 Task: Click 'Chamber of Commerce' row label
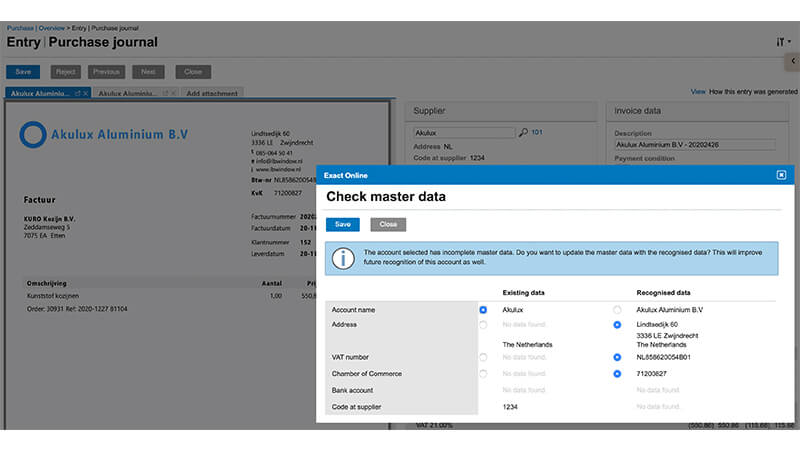[x=366, y=373]
